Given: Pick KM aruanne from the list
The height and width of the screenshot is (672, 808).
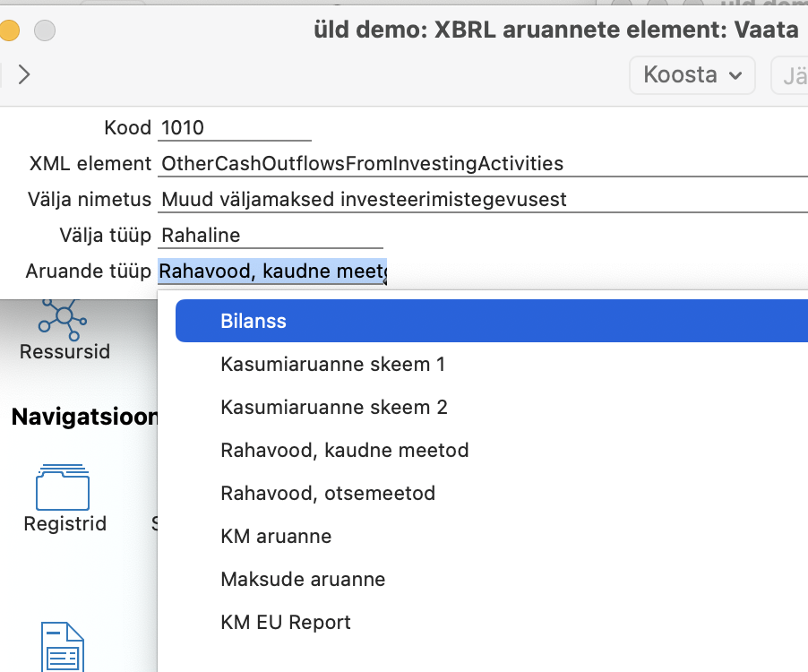Looking at the screenshot, I should [x=276, y=536].
